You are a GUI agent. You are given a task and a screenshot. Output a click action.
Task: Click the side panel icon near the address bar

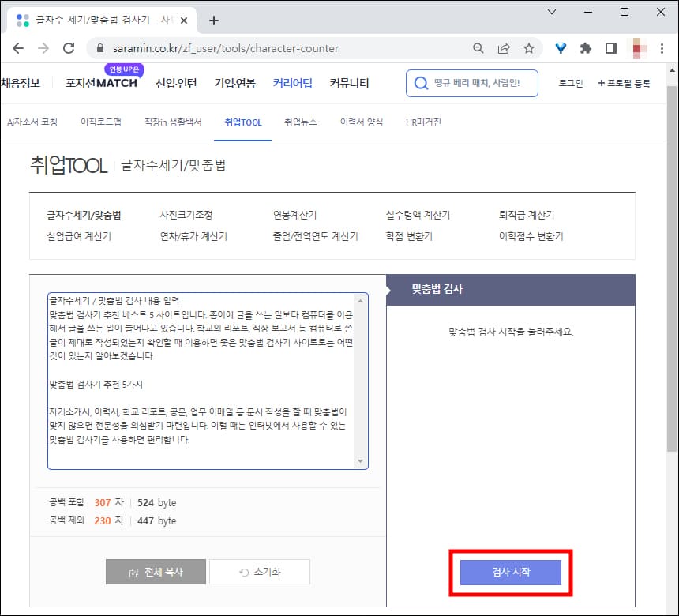610,47
